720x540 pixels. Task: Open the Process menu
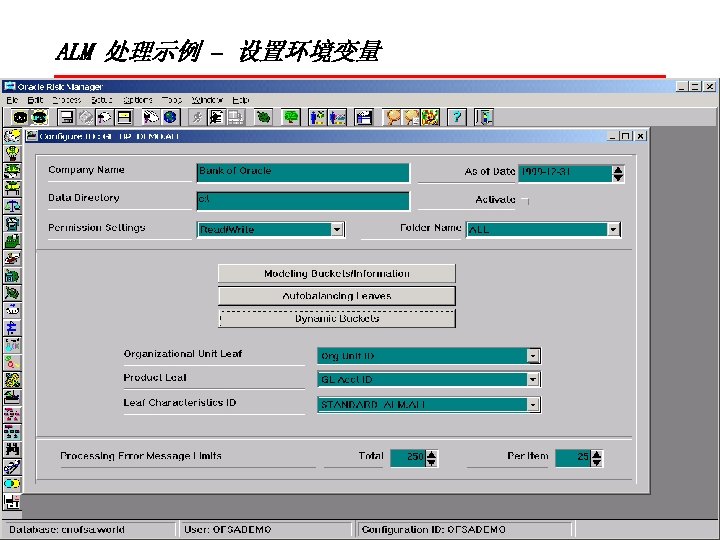(x=67, y=100)
